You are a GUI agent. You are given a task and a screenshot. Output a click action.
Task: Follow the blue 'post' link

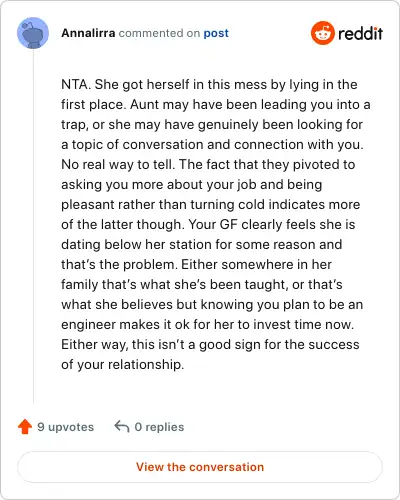(x=216, y=33)
